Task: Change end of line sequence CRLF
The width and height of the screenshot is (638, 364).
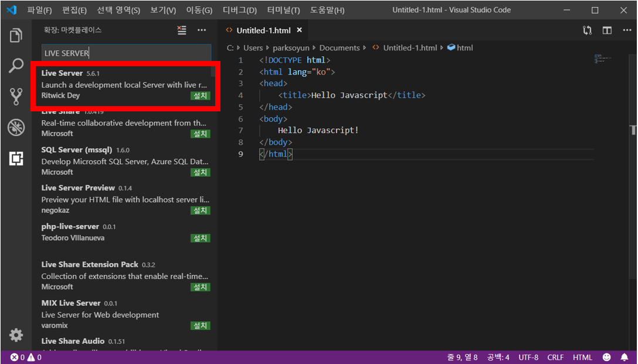Action: 555,358
